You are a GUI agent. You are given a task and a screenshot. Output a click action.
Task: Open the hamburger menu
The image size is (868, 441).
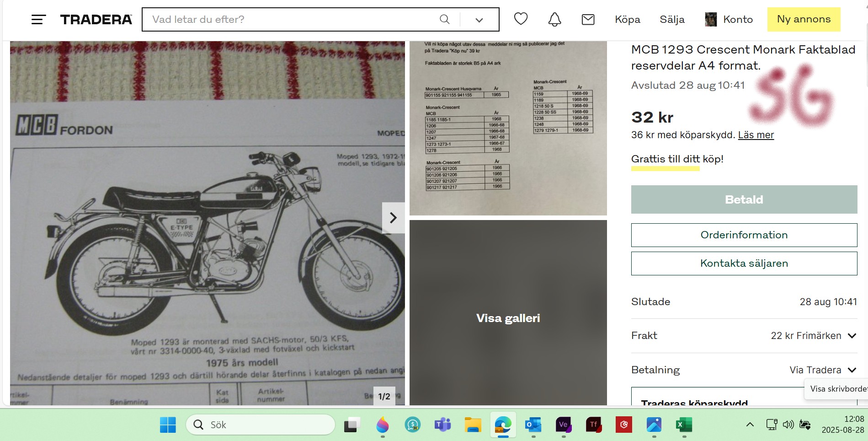click(38, 19)
